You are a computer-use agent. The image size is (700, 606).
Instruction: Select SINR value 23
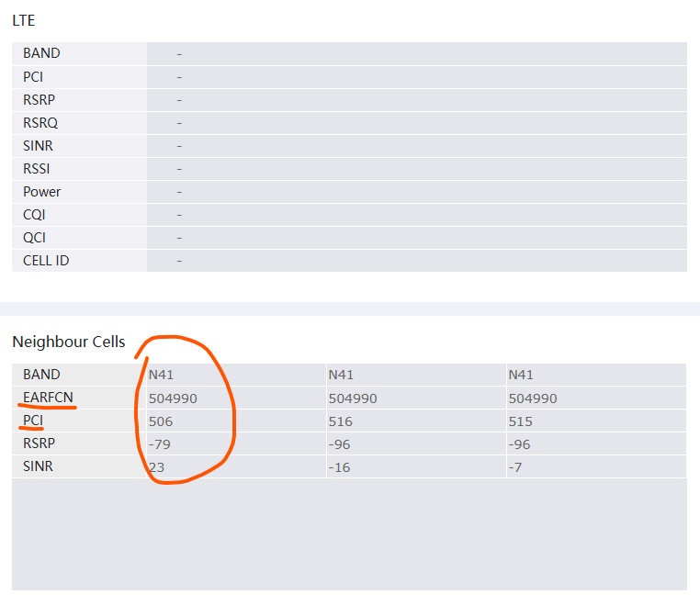[x=156, y=466]
